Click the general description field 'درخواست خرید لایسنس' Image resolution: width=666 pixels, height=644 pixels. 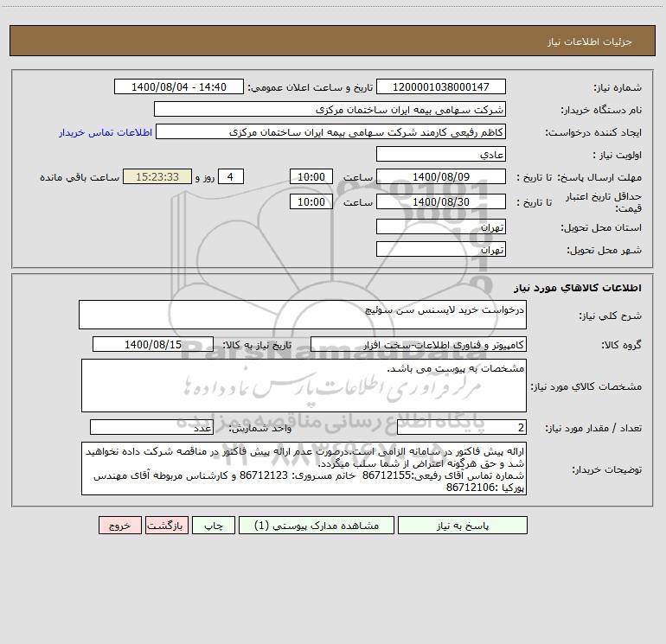click(303, 315)
